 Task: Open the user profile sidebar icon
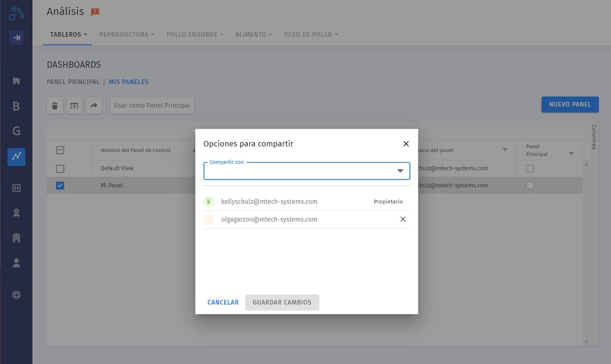tap(16, 263)
